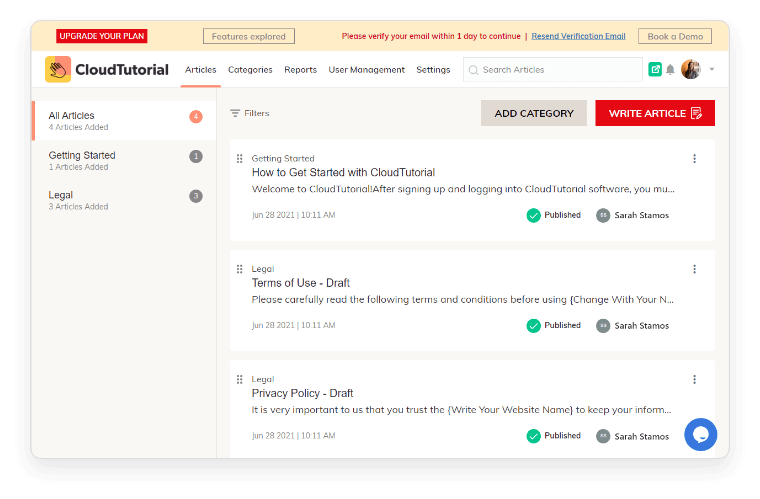The width and height of the screenshot is (760, 499).
Task: Click date of How to Get Started article
Action: 293,215
